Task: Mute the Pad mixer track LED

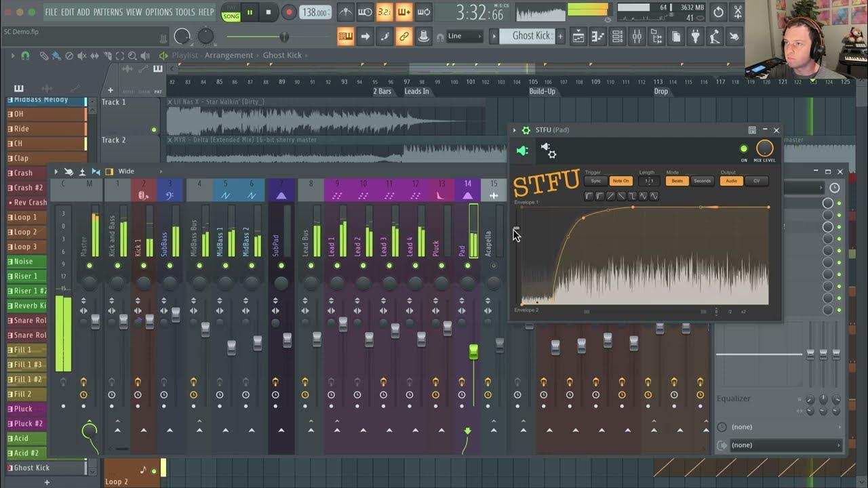Action: click(x=467, y=266)
